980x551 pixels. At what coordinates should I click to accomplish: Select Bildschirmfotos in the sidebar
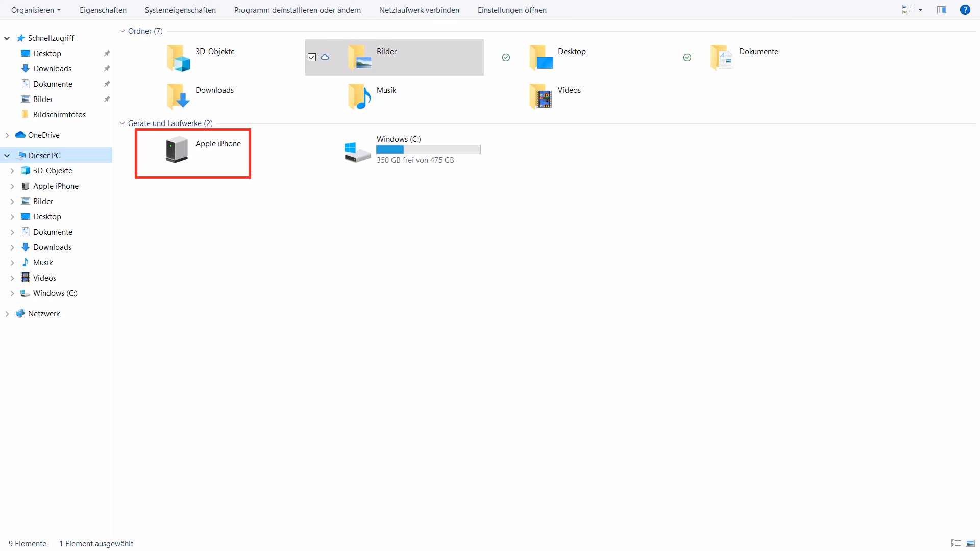point(59,115)
